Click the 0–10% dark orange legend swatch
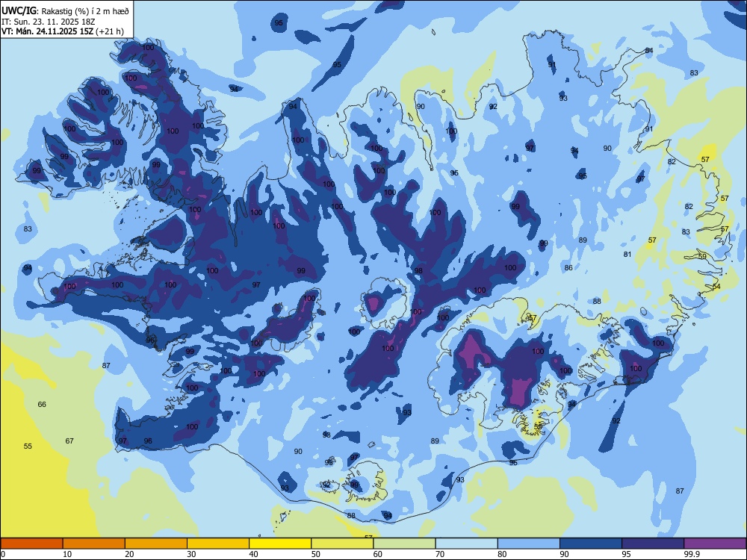Viewport: 747px width, 560px height. coord(31,544)
